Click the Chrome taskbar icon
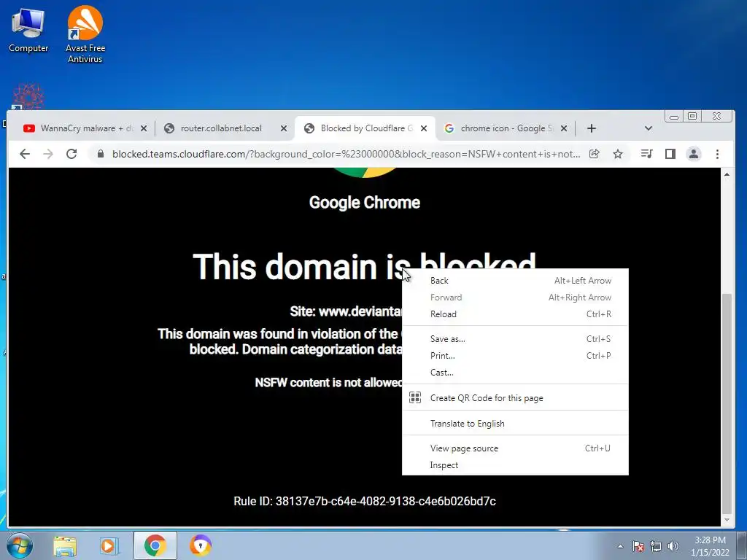 coord(155,545)
